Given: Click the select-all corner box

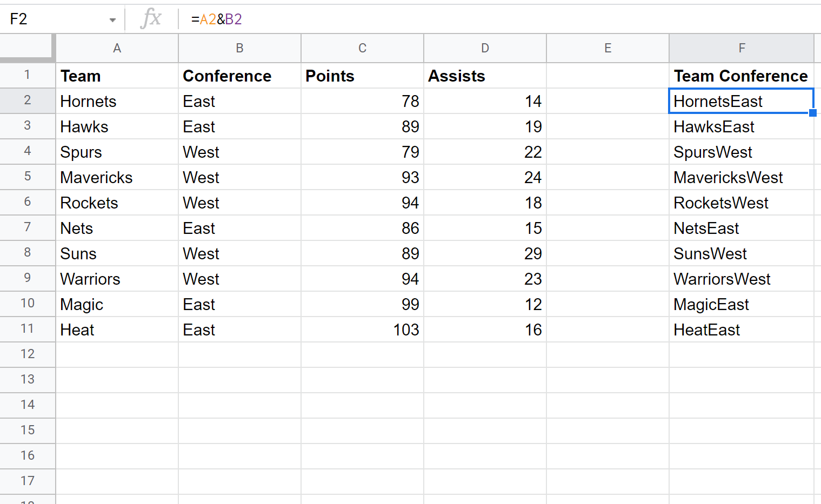Looking at the screenshot, I should click(27, 48).
